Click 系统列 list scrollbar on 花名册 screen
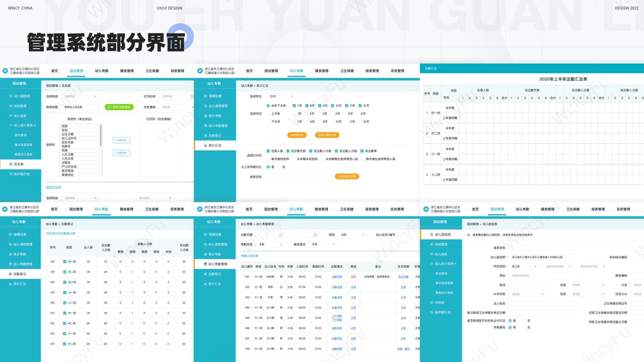Viewport: 644px width, 362px height. [x=101, y=135]
